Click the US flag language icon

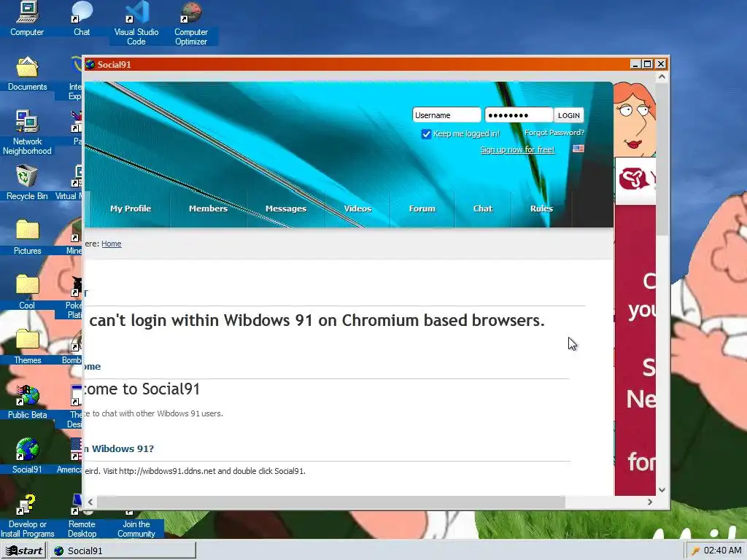[x=578, y=149]
